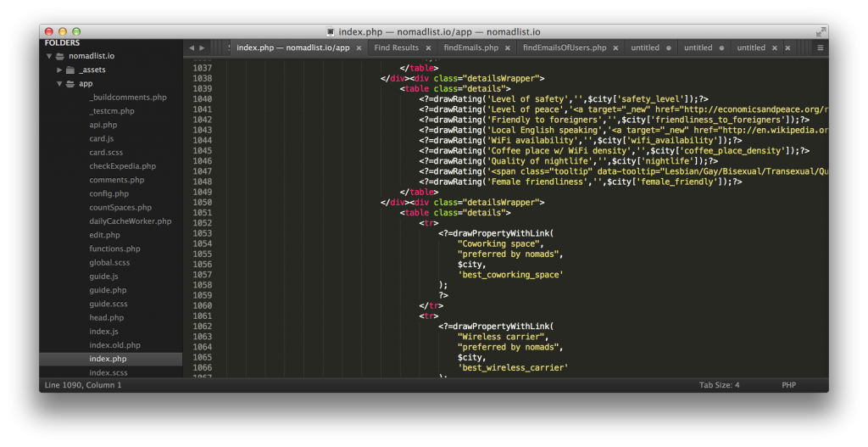
Task: Collapse the app folder disclosure triangle
Action: pos(59,84)
